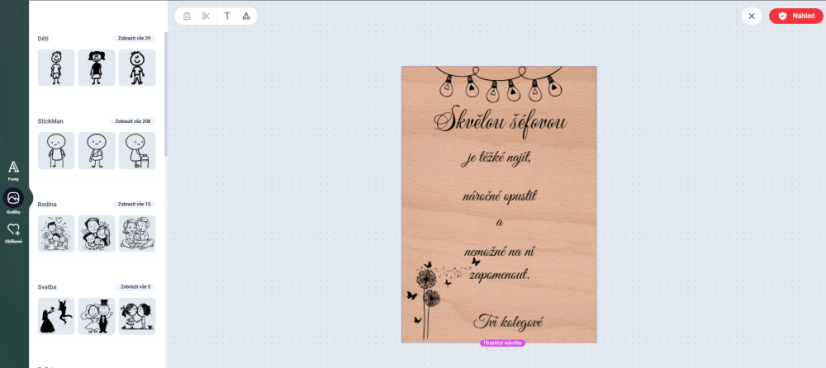
Task: Add StickMan with walker graphic
Action: [137, 151]
